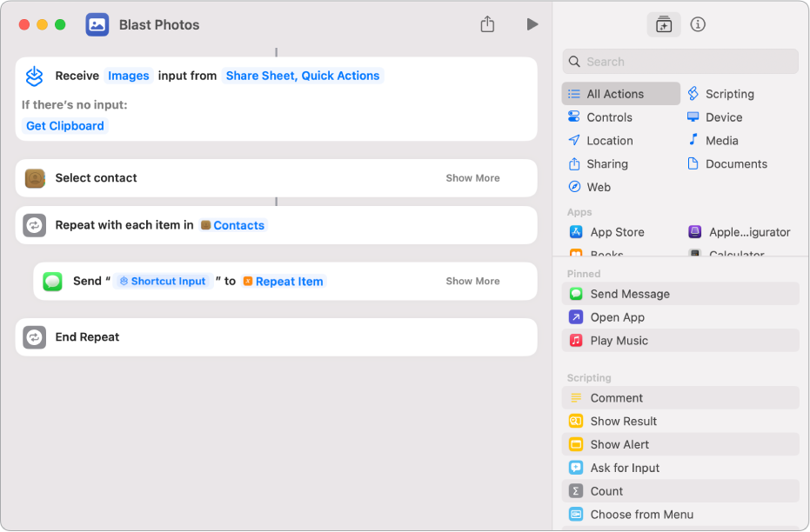Click the Contacts variable token
Viewport: 810px width, 532px height.
tap(233, 225)
